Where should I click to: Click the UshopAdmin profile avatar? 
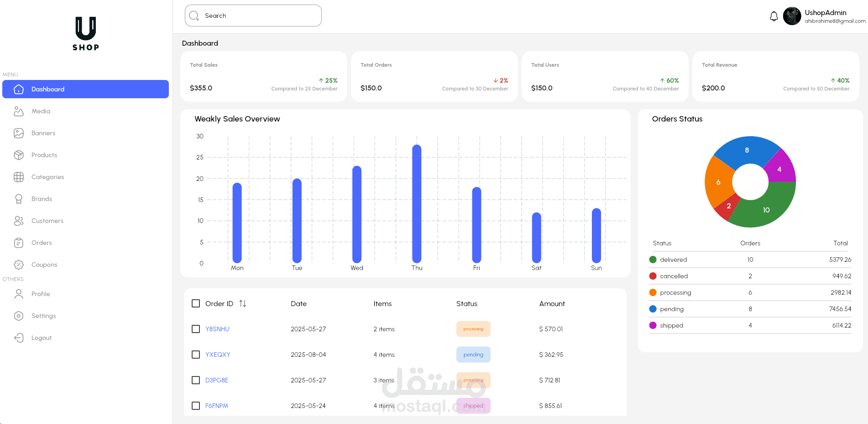point(792,16)
